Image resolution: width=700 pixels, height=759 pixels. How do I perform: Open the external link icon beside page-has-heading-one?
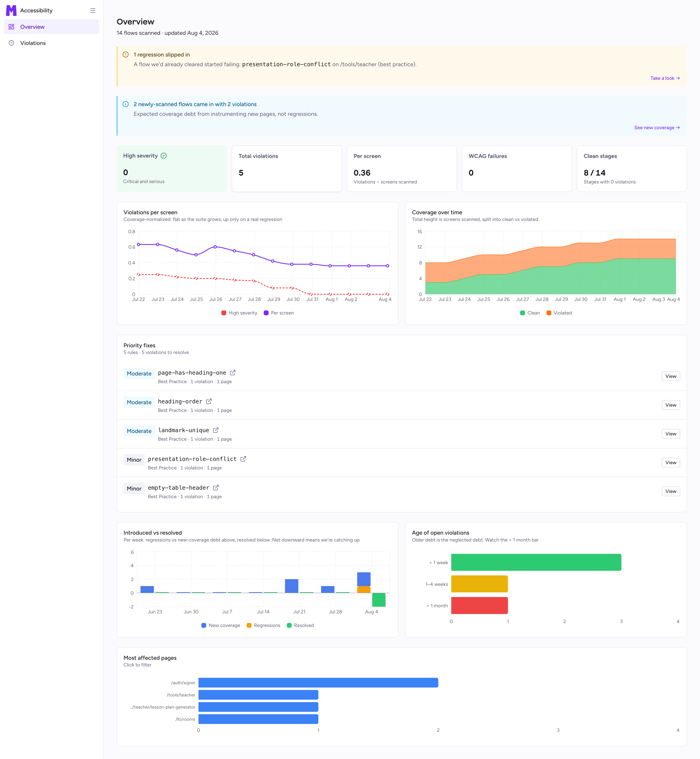[233, 373]
